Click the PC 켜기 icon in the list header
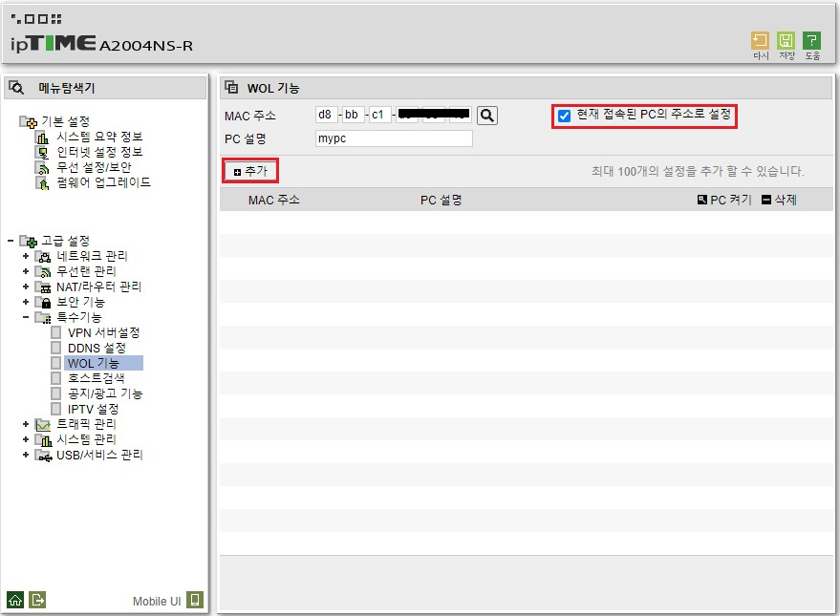840x616 pixels. 701,198
